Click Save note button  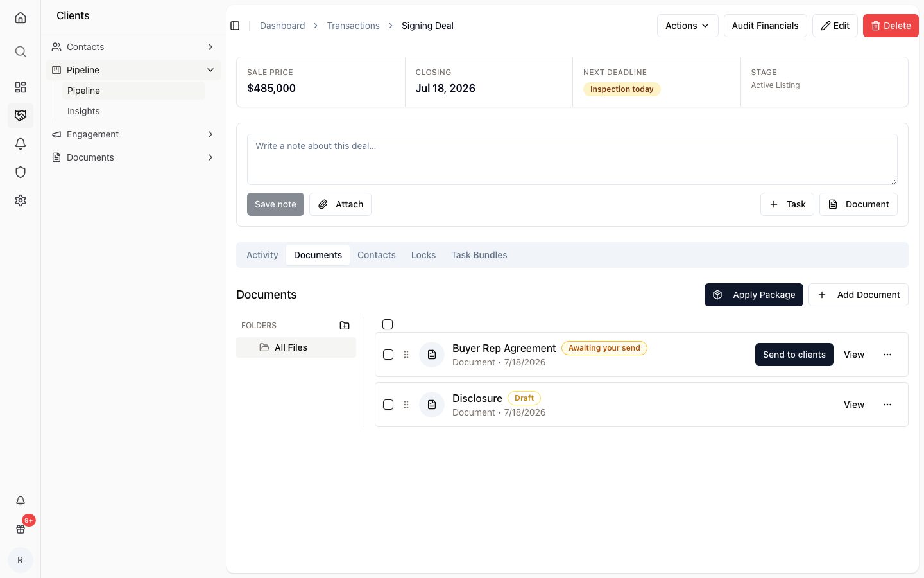coord(275,204)
